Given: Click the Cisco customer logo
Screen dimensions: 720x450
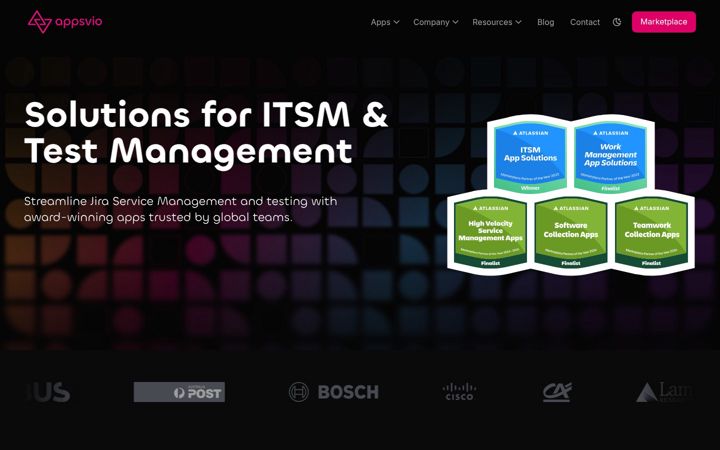Looking at the screenshot, I should pyautogui.click(x=459, y=392).
